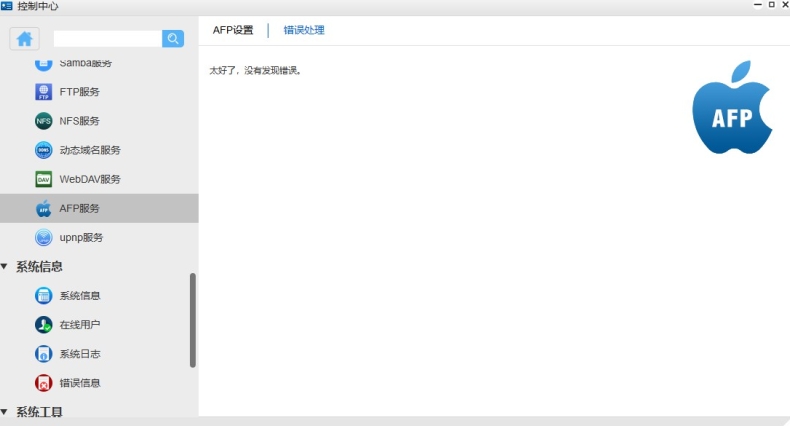
Task: Click the 动态域名服务 label
Action: coord(90,150)
